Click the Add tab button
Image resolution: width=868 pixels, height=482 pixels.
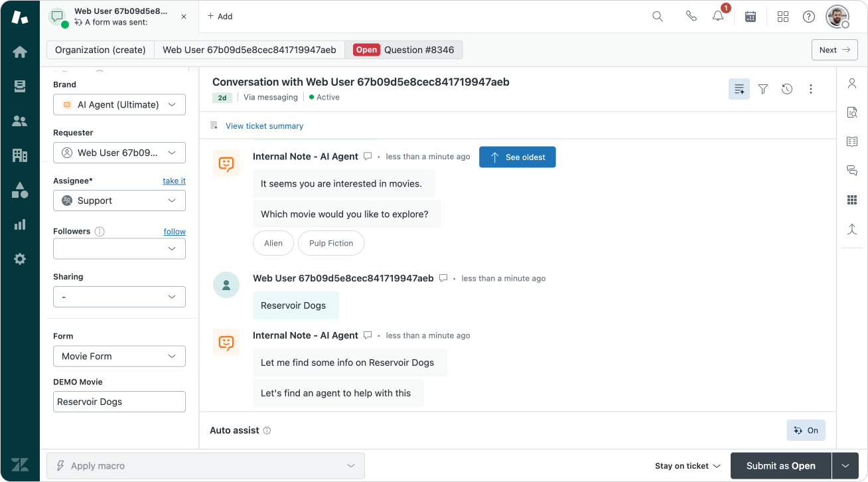[220, 17]
